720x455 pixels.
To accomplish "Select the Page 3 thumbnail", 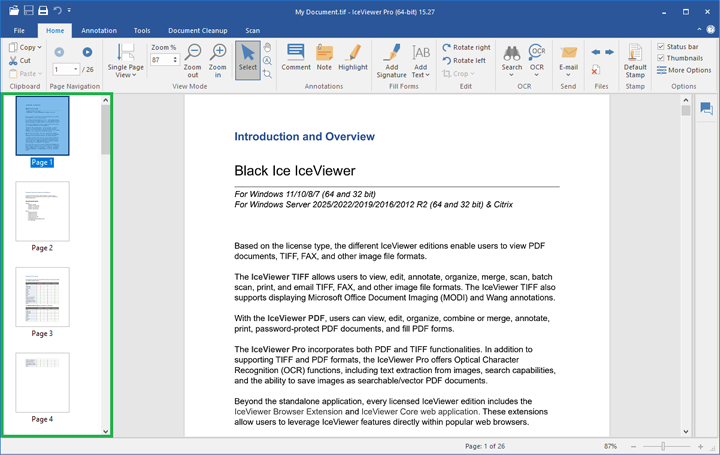I will [42, 297].
